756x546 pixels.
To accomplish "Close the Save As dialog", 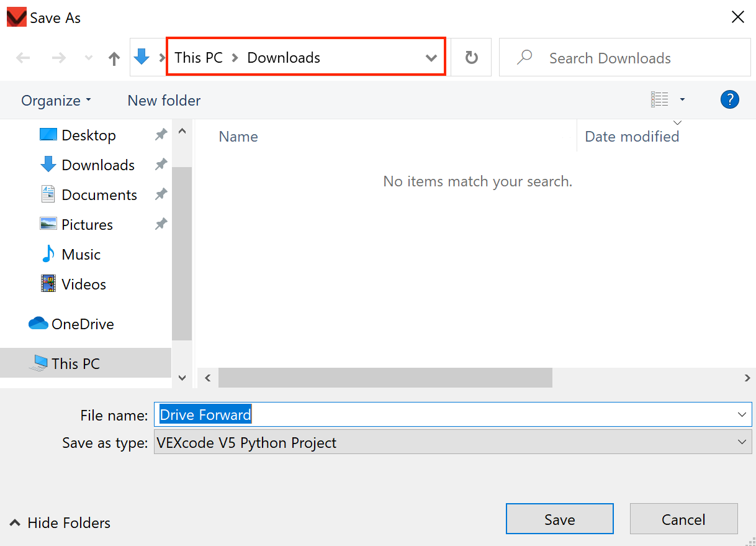I will coord(737,17).
